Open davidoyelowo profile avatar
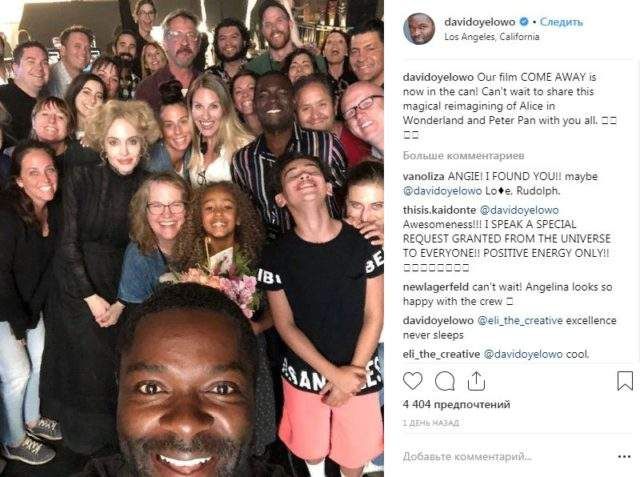The image size is (640, 477). tap(419, 29)
